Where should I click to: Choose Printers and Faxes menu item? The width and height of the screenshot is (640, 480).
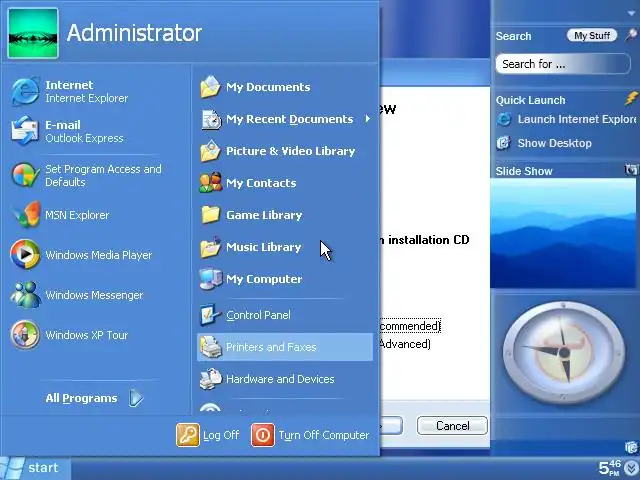(x=285, y=347)
